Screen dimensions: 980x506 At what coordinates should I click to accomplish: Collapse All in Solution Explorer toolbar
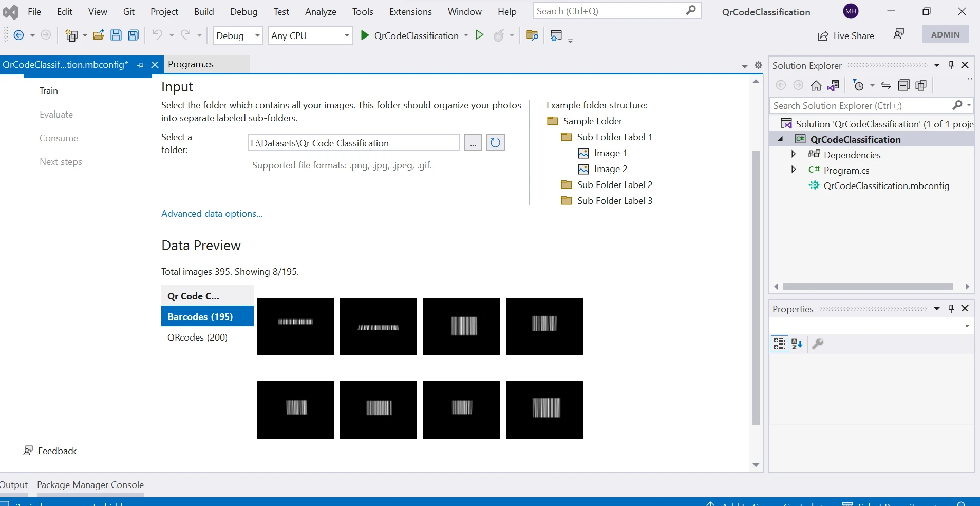click(903, 85)
